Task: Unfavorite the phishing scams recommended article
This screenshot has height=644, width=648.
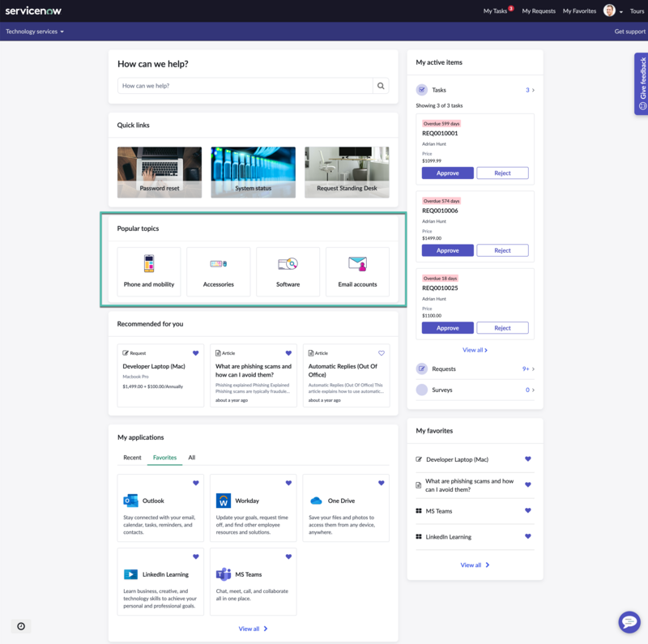Action: 288,353
